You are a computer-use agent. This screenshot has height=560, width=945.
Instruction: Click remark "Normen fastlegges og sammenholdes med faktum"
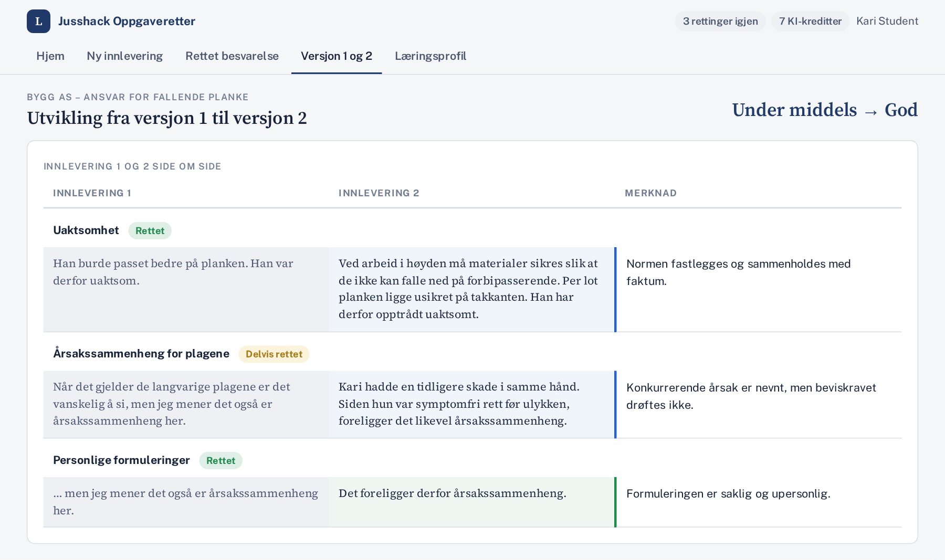coord(738,272)
